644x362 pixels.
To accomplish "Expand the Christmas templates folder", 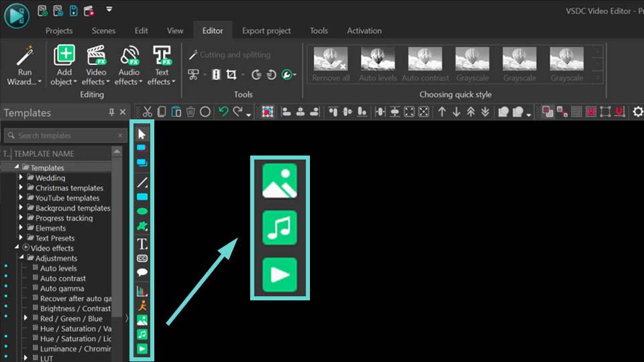I will coord(21,187).
